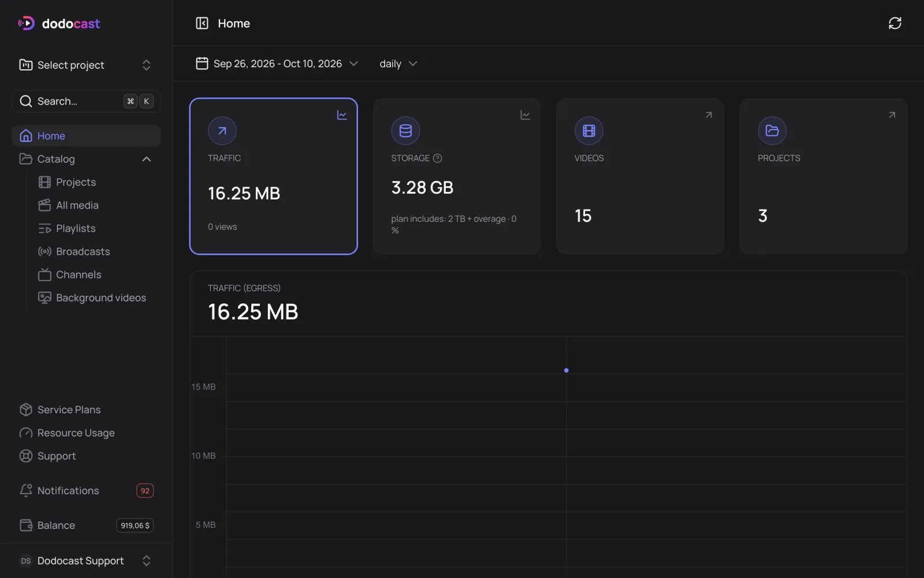Click the Storage help question mark icon

437,158
